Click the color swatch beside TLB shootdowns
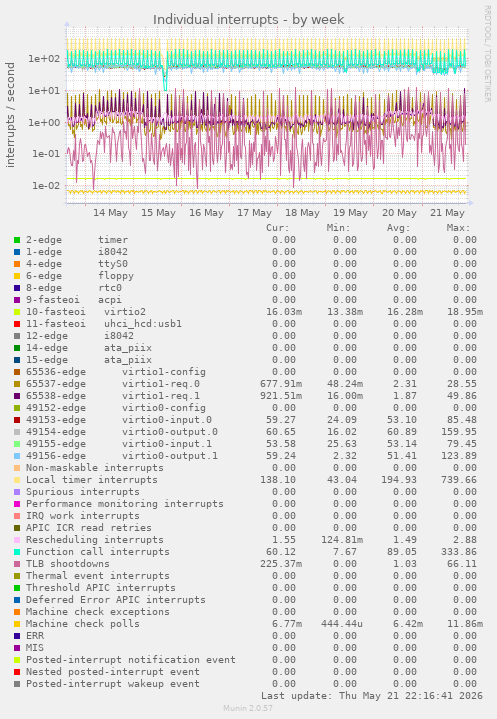 [17, 564]
